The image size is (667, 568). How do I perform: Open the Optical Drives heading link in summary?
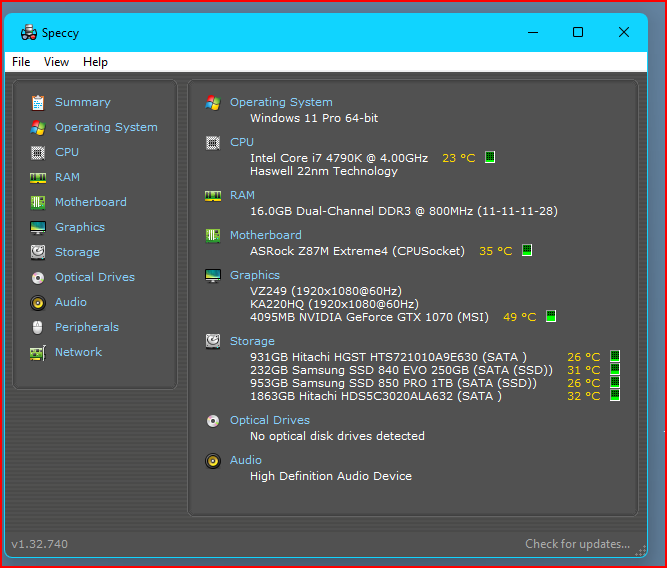click(270, 420)
